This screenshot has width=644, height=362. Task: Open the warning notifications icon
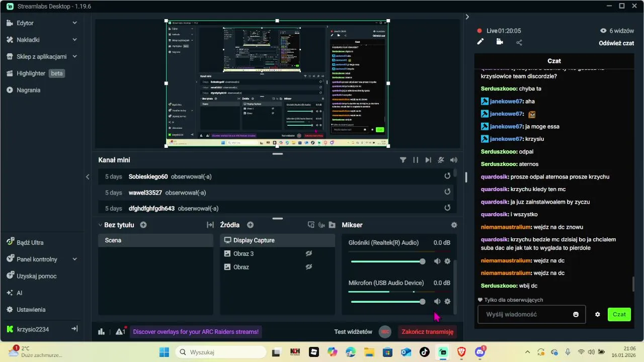[x=120, y=331]
